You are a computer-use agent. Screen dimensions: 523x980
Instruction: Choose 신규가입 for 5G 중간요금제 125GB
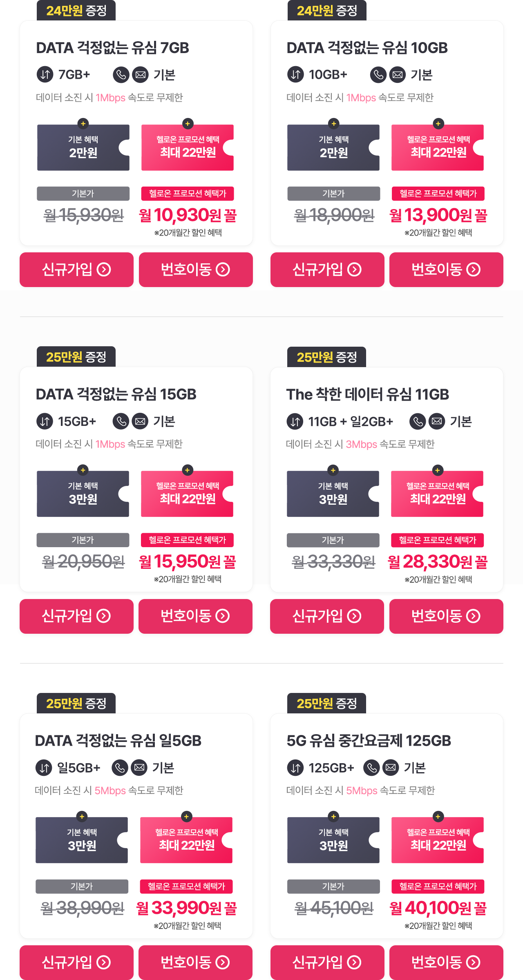[327, 962]
